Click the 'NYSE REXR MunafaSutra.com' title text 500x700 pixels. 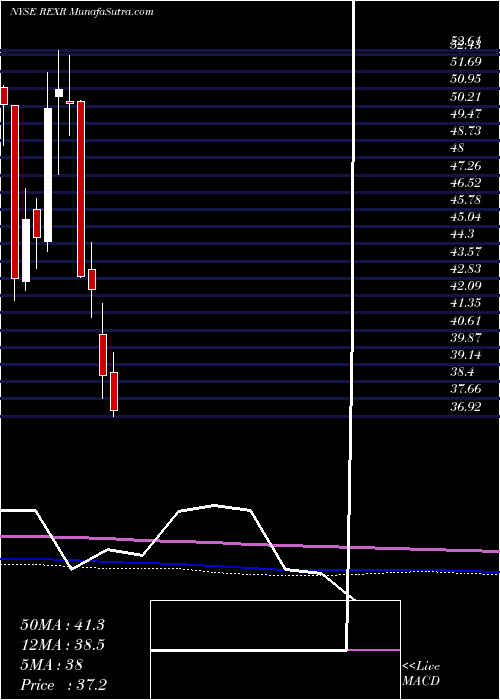82,12
